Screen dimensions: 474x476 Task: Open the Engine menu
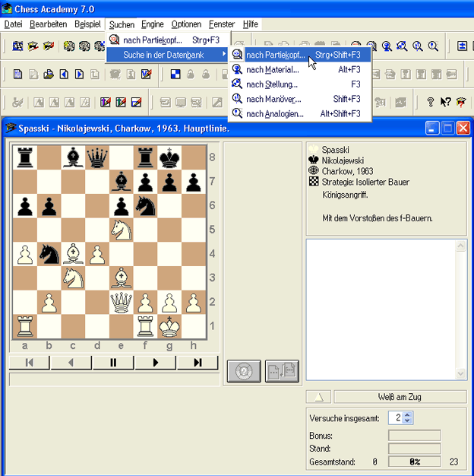click(153, 24)
